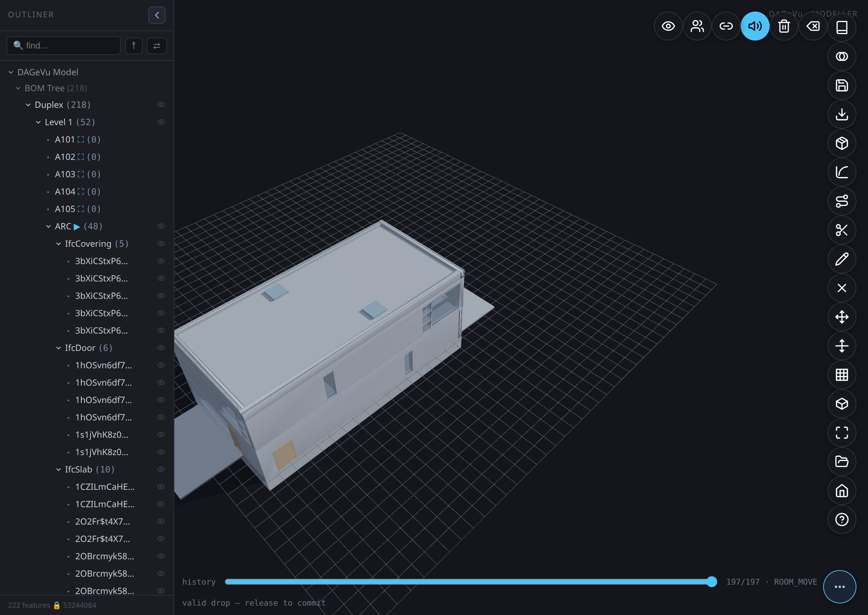This screenshot has width=868, height=615.
Task: Click the 197/197 history counter
Action: pyautogui.click(x=743, y=582)
